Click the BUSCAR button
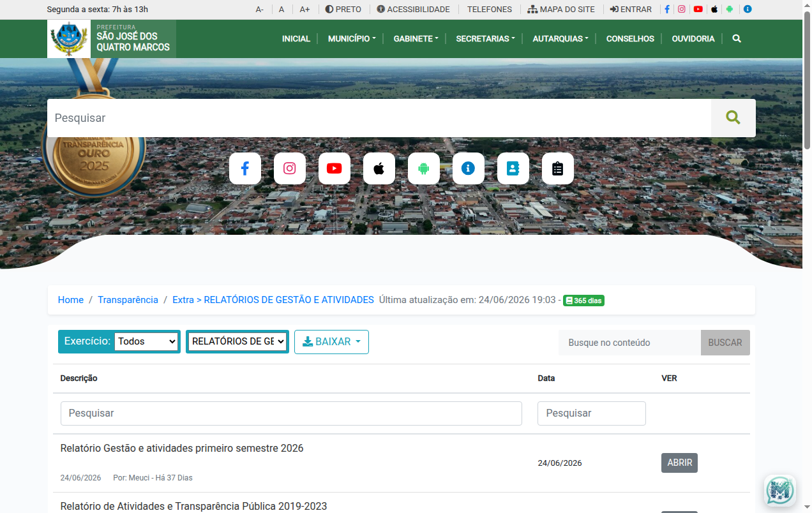Viewport: 812px width, 513px height. tap(725, 343)
